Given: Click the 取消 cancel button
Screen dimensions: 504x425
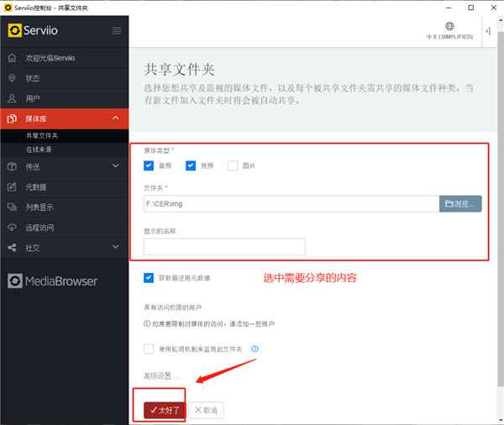Looking at the screenshot, I should [206, 410].
